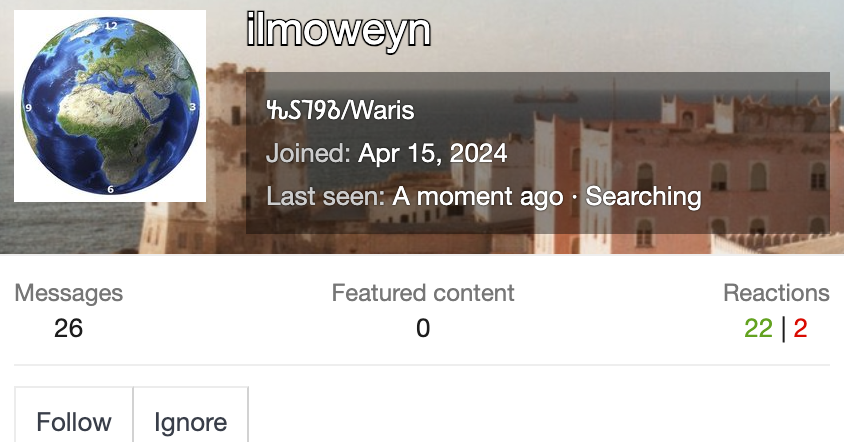Open the featured content count 0

(x=423, y=328)
